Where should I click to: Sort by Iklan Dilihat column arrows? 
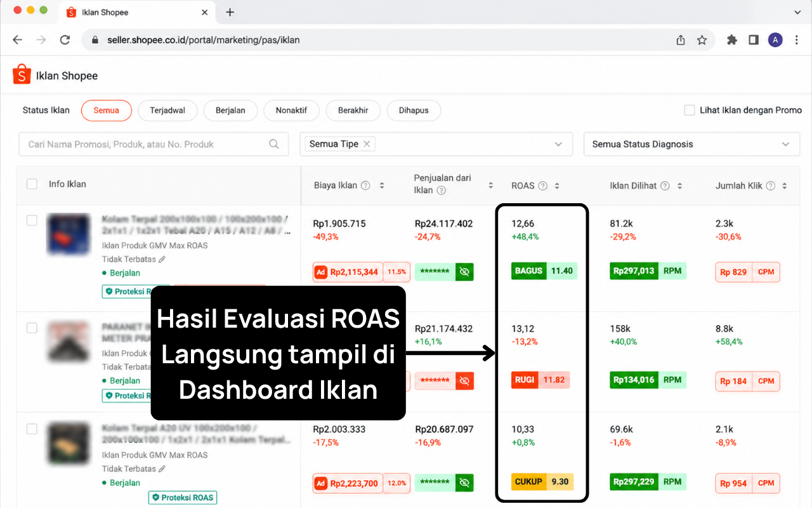pos(679,186)
